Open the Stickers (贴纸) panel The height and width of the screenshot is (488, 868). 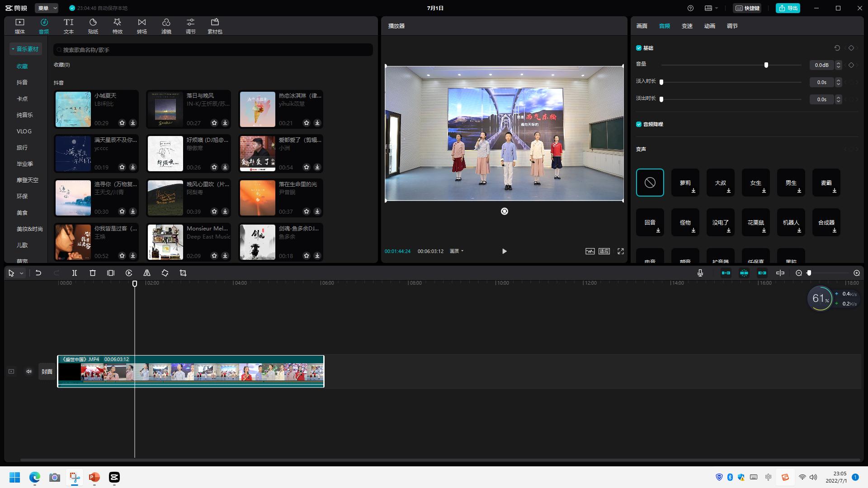point(93,26)
